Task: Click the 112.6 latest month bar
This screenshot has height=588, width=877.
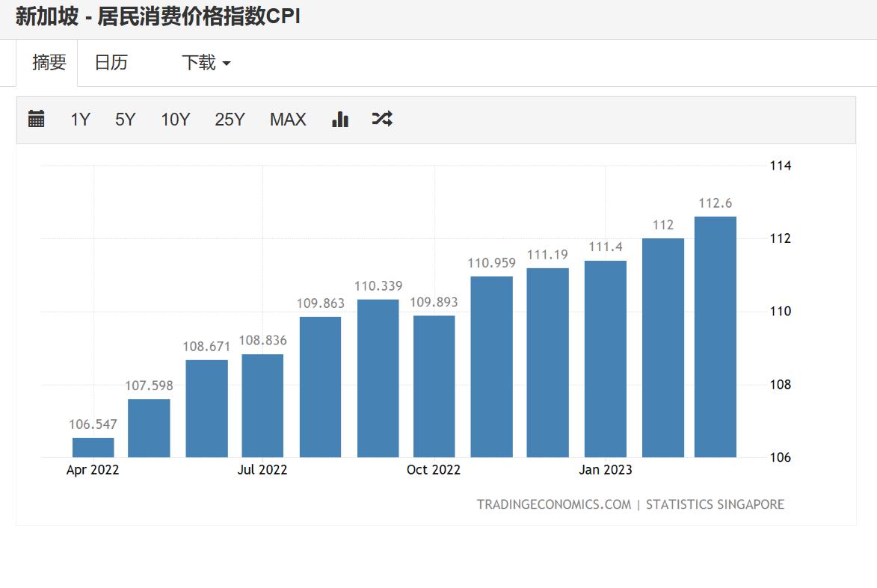Action: point(715,336)
